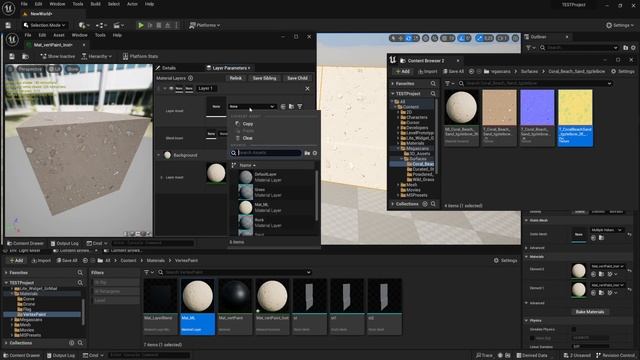Image resolution: width=640 pixels, height=360 pixels.
Task: Choose Copy in the asset popup menu
Action: [x=248, y=124]
